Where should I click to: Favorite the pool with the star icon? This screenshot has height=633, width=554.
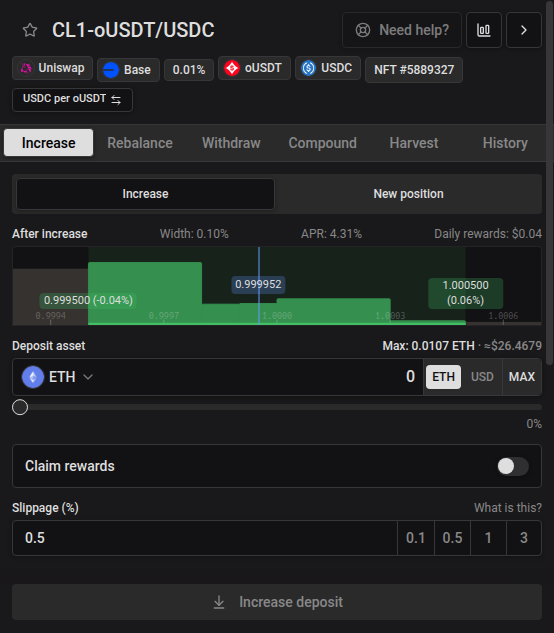30,30
